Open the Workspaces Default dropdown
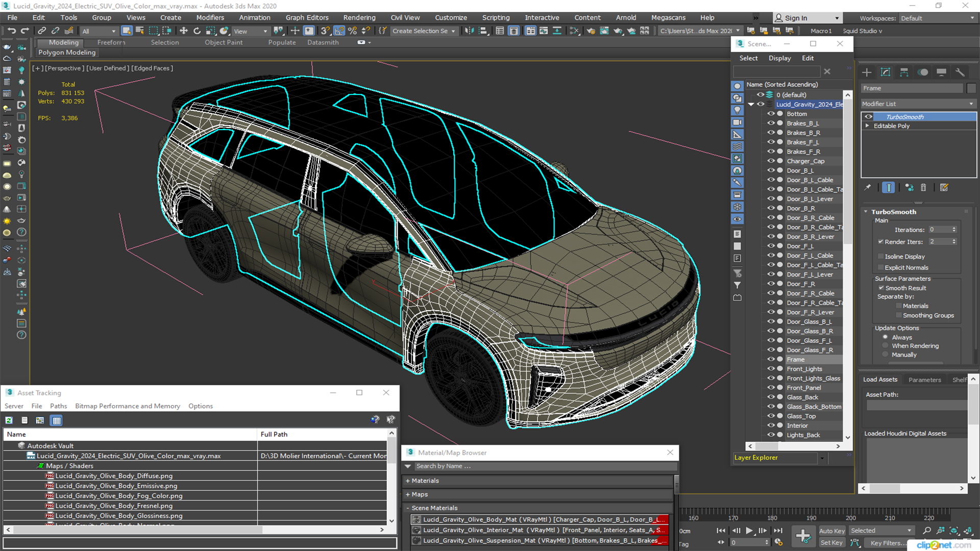This screenshot has width=980, height=551. (x=938, y=18)
